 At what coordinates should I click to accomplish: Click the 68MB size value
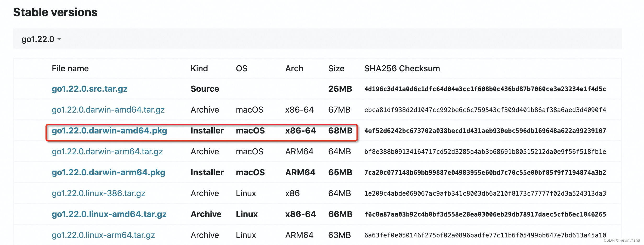(x=340, y=131)
